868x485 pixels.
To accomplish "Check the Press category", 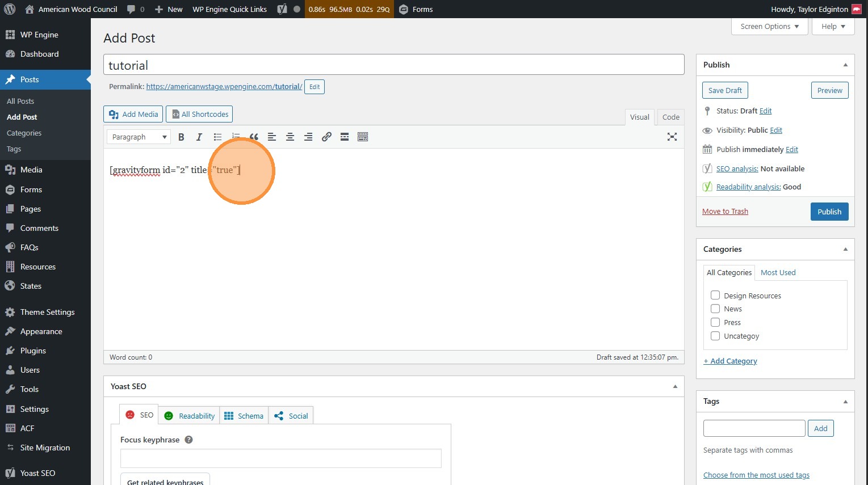I will tap(715, 322).
